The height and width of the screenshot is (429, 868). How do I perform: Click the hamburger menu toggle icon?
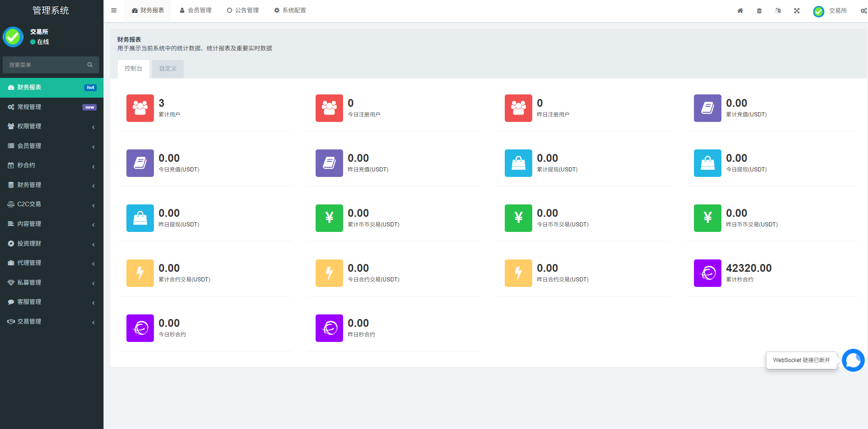pyautogui.click(x=114, y=11)
